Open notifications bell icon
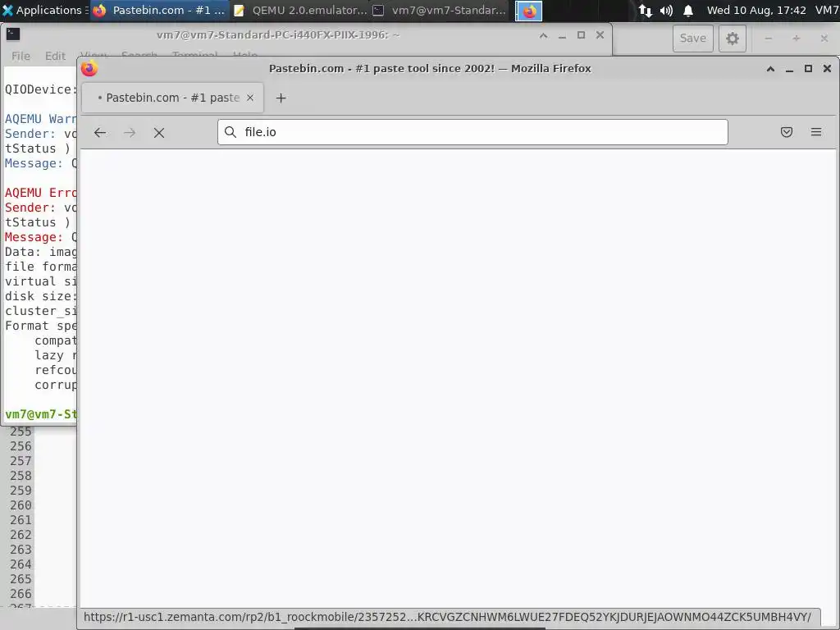840x630 pixels. point(688,10)
